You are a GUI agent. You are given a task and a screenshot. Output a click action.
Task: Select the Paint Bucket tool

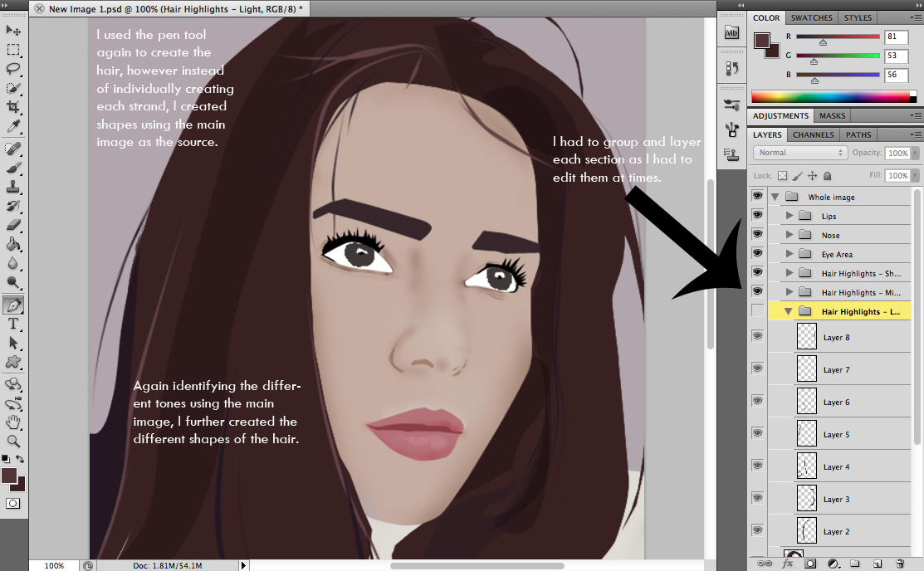tap(13, 244)
